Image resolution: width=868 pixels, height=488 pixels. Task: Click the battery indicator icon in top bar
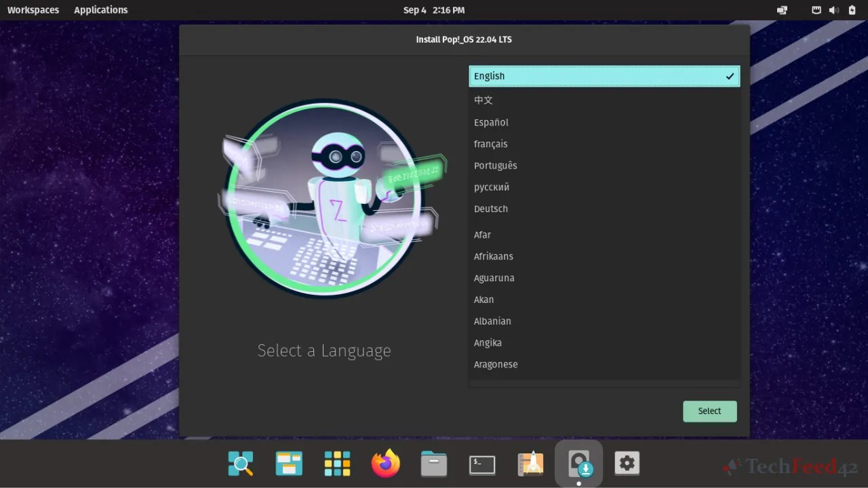pyautogui.click(x=852, y=10)
